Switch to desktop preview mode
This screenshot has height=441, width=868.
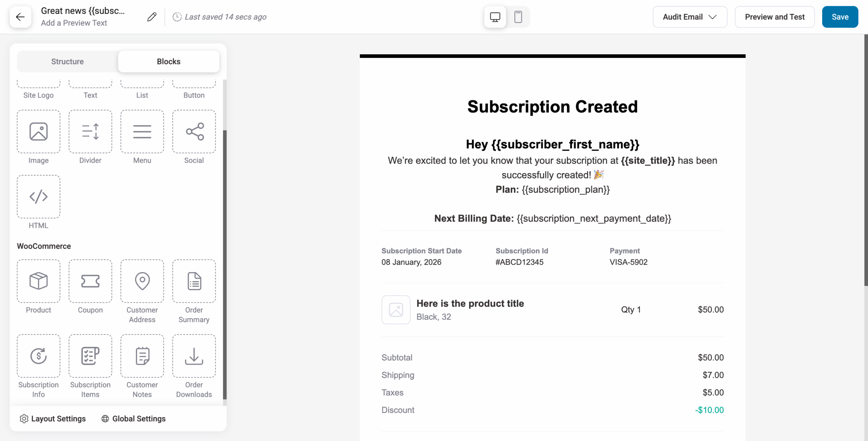tap(495, 17)
